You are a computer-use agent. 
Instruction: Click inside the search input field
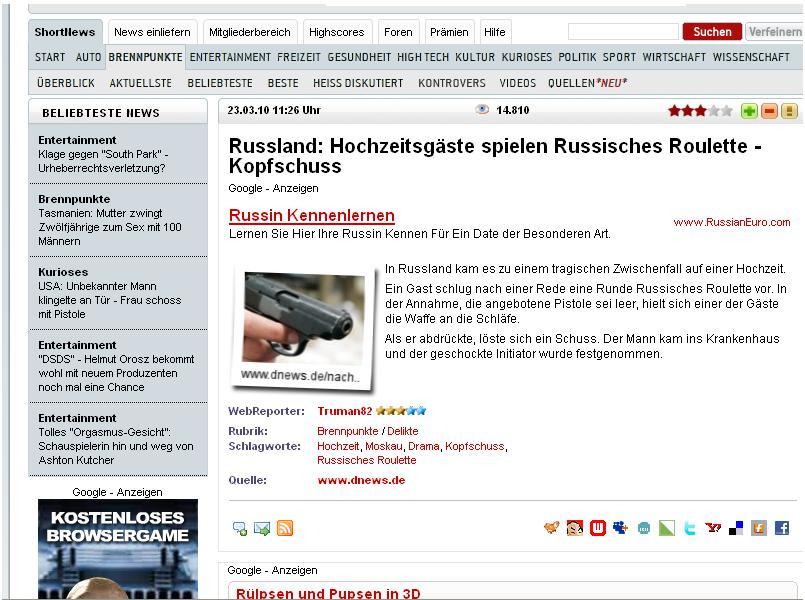pos(625,31)
